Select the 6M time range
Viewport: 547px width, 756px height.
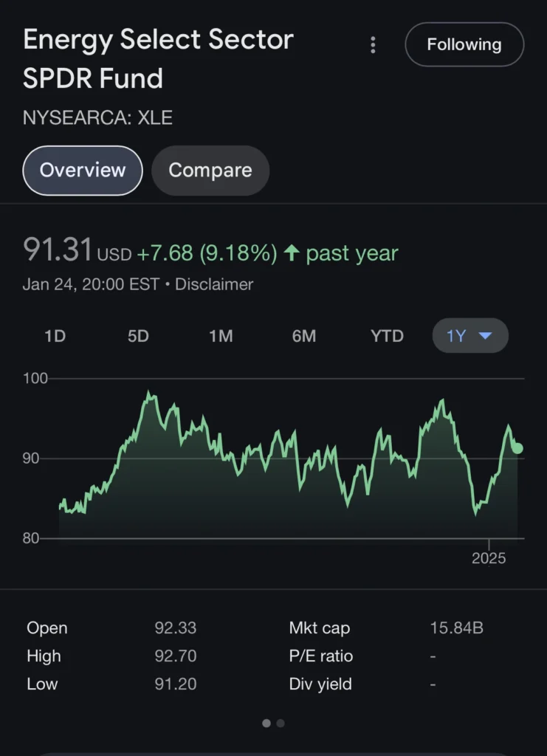point(304,336)
